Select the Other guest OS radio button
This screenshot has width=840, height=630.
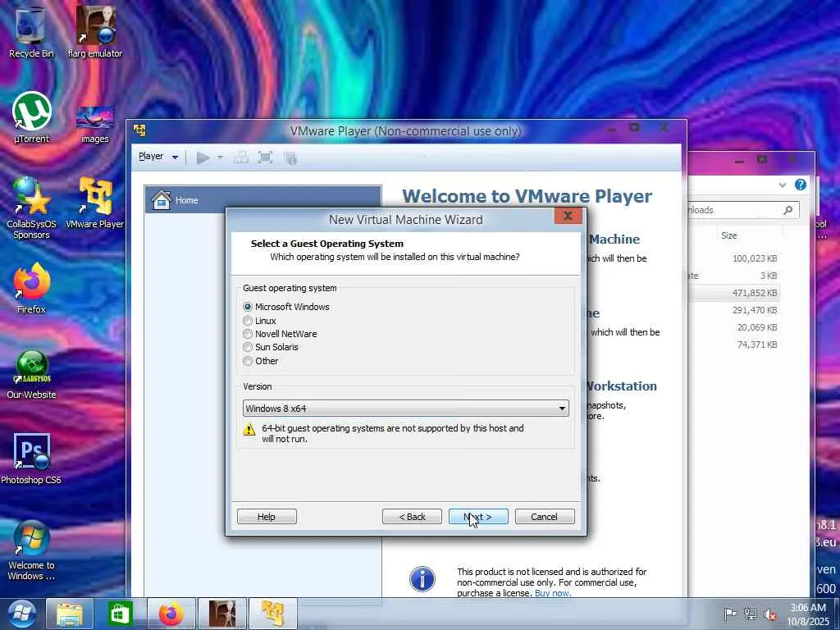pos(248,361)
